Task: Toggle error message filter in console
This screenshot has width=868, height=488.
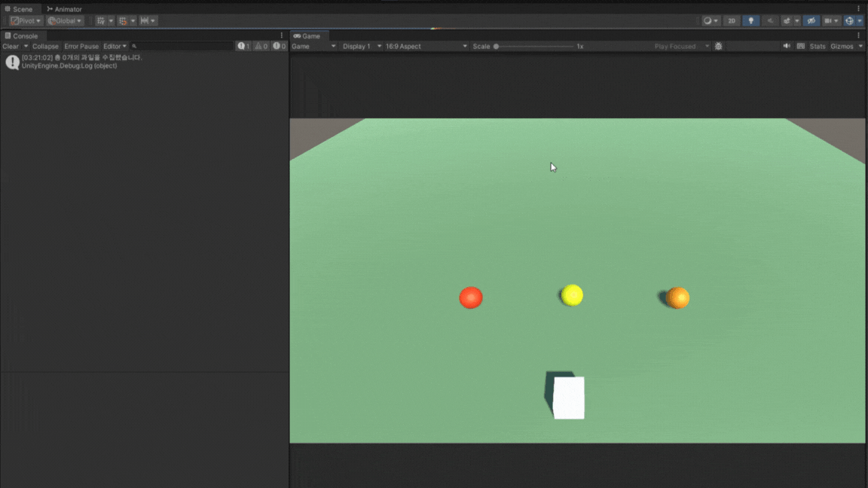Action: [x=279, y=47]
